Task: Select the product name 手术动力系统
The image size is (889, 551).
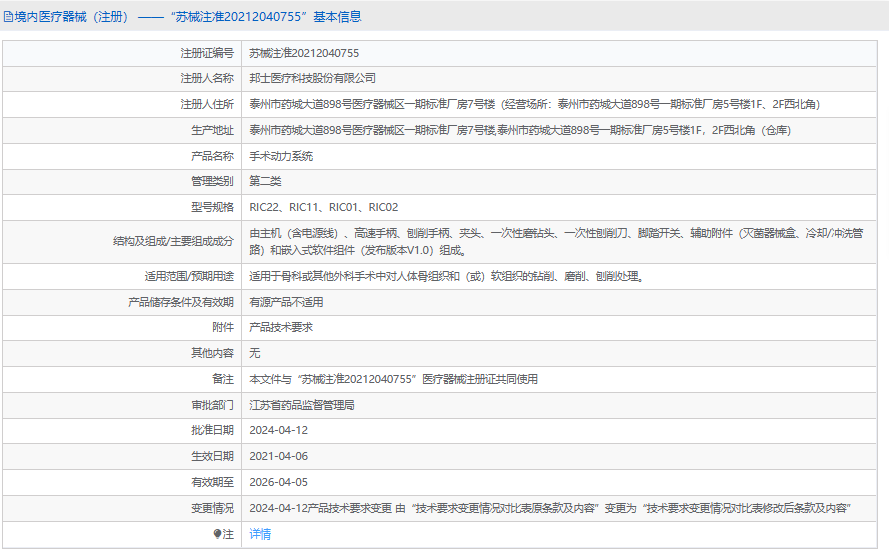Action: click(281, 156)
